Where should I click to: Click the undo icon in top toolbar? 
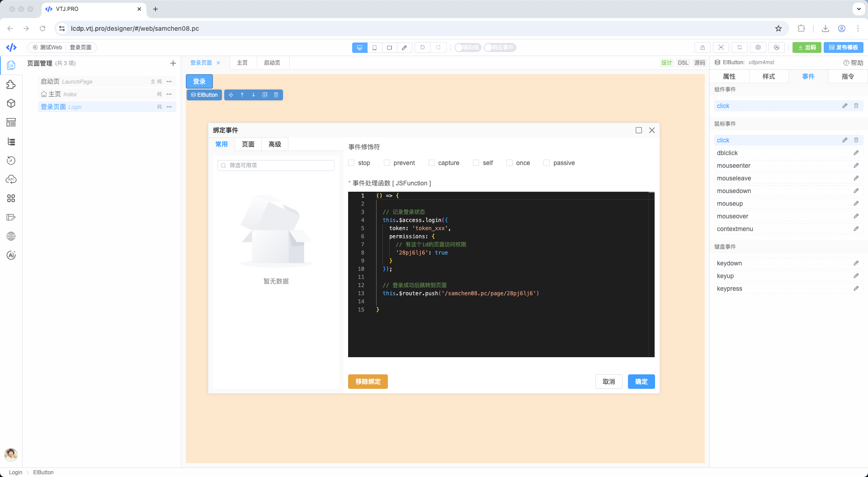pos(423,47)
